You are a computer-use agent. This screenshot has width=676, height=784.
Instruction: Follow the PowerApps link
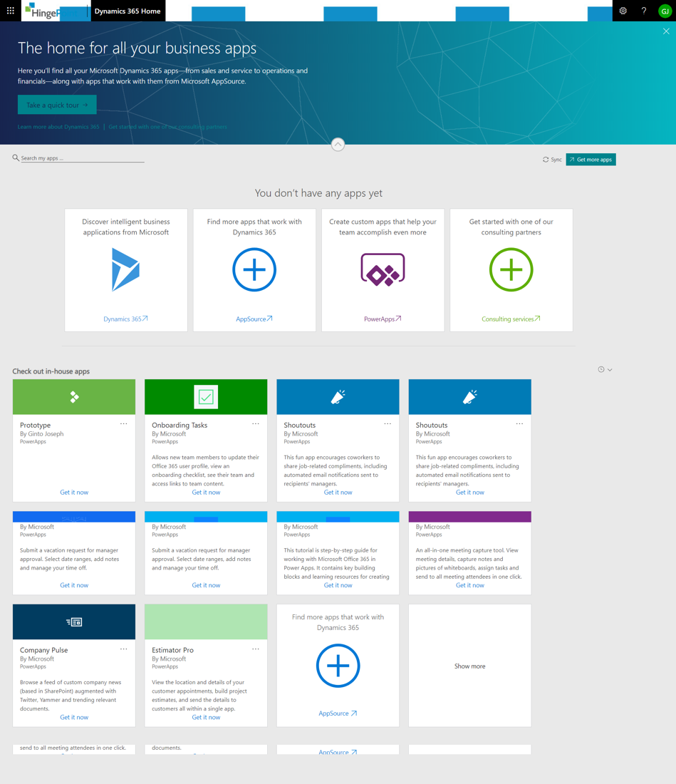[x=383, y=319]
